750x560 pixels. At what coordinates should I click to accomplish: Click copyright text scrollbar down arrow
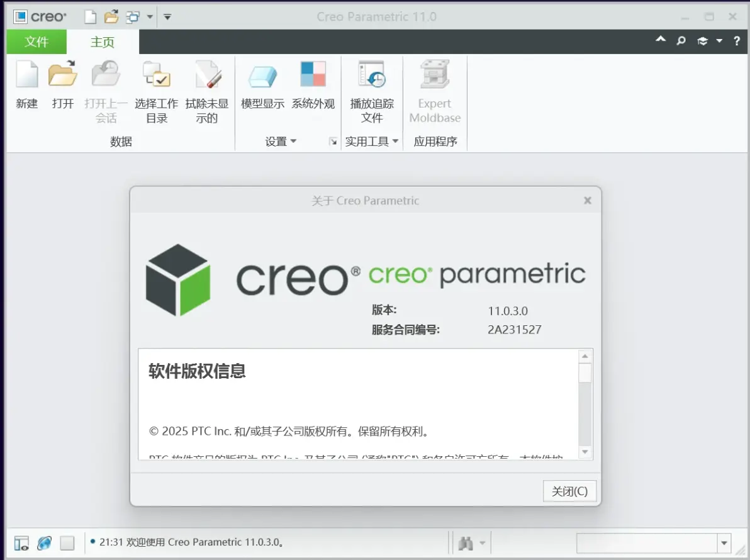pyautogui.click(x=585, y=452)
